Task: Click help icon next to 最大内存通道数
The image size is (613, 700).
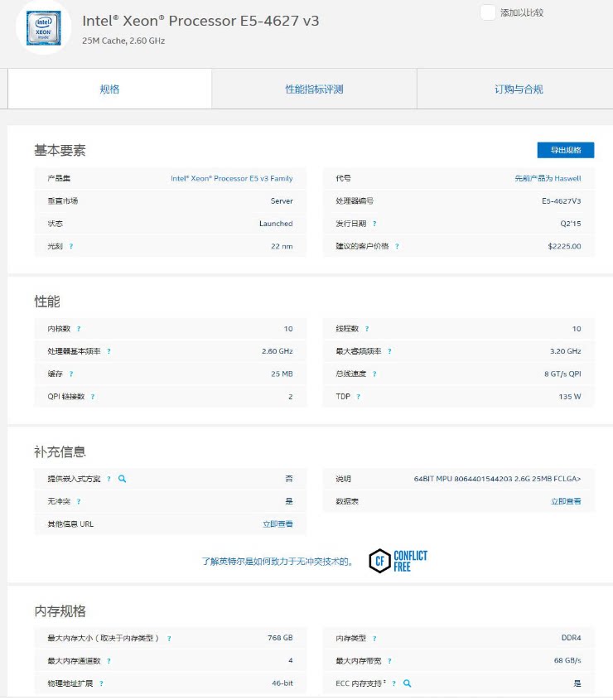Action: click(109, 661)
